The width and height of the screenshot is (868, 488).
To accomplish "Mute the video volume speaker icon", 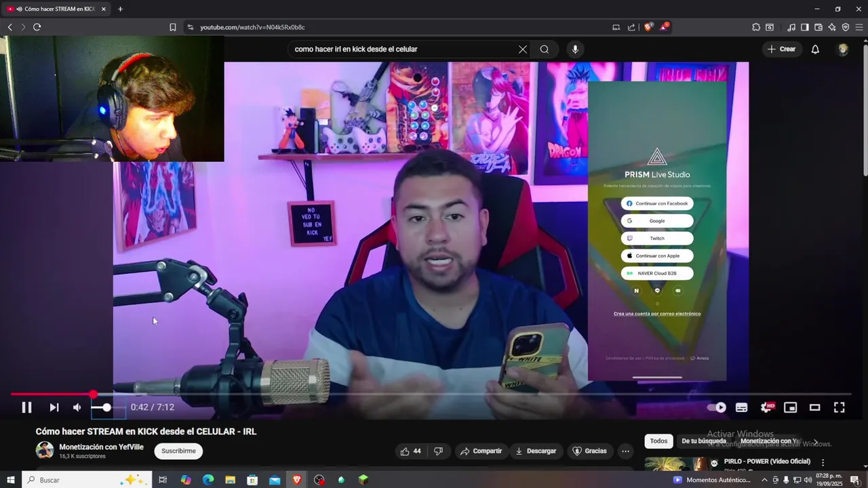I will pyautogui.click(x=77, y=407).
